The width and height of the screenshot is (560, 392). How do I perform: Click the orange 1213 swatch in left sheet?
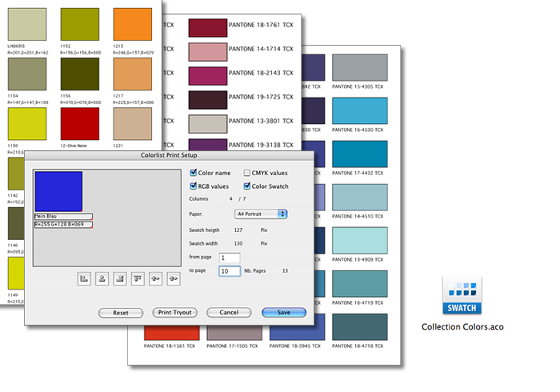pos(133,24)
